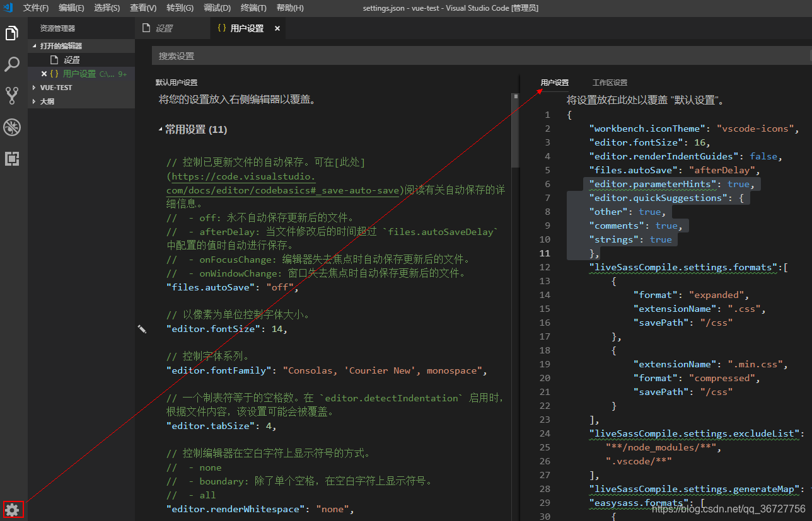The image size is (812, 521).
Task: Switch to the 用户设置 editor tab
Action: 248,28
